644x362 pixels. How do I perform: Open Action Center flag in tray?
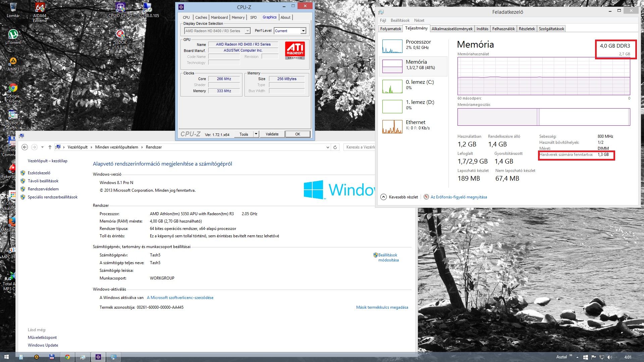point(593,357)
